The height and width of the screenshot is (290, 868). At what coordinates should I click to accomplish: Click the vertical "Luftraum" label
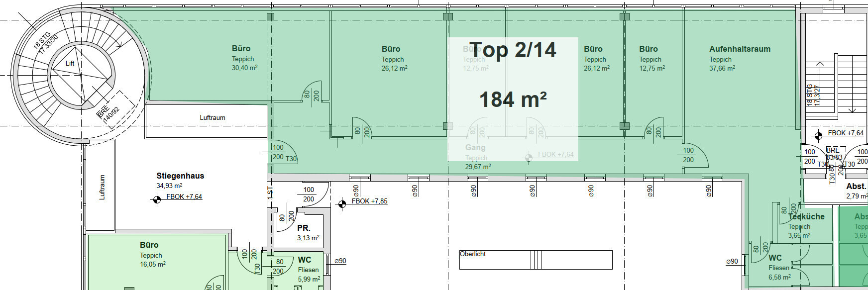102,187
